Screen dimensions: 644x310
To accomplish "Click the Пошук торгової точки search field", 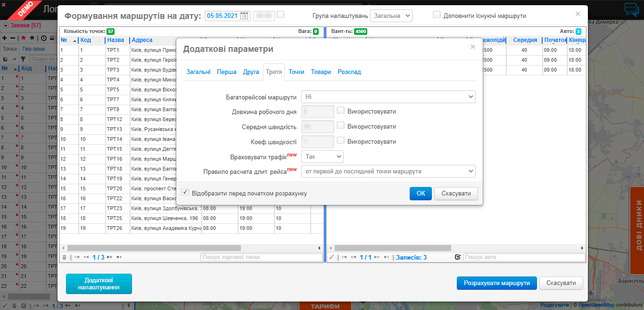I will (261, 257).
